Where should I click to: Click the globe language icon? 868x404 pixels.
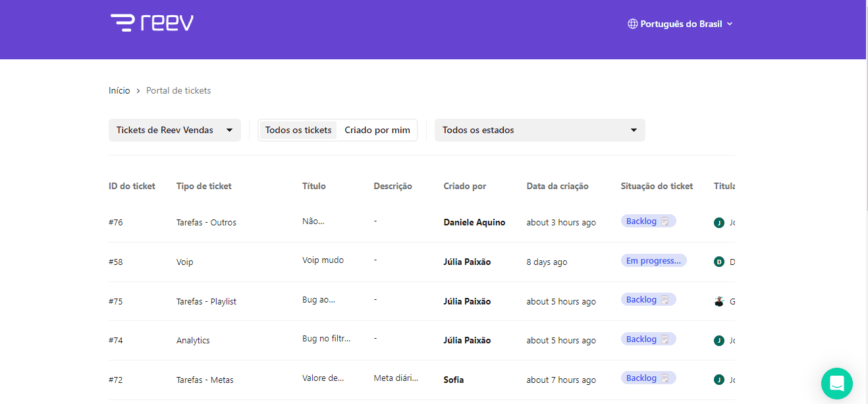click(x=633, y=24)
